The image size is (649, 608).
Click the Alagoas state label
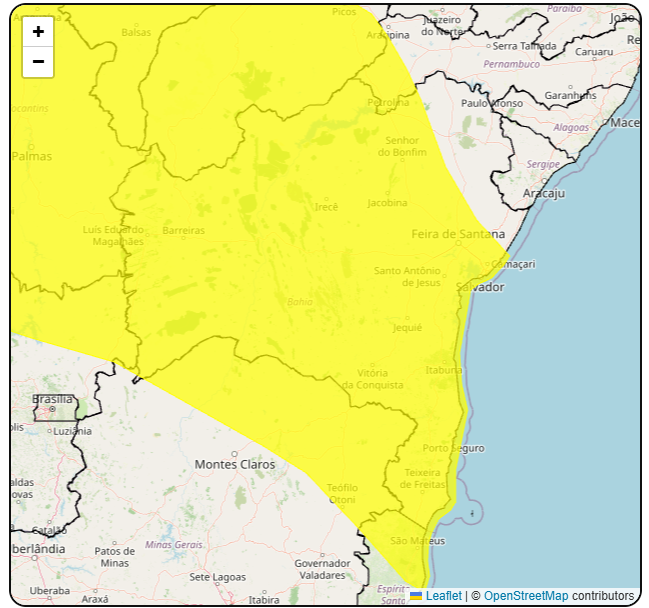point(571,127)
